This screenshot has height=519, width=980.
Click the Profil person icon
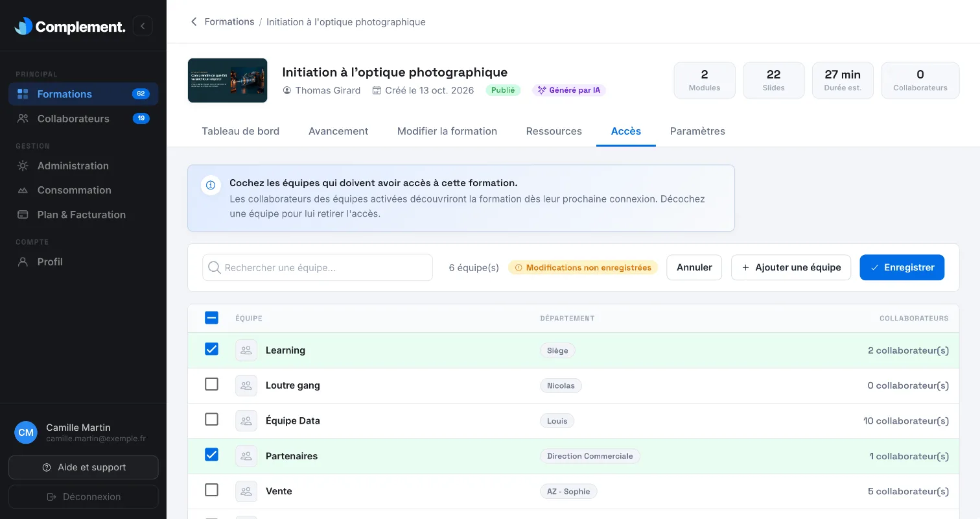[23, 262]
